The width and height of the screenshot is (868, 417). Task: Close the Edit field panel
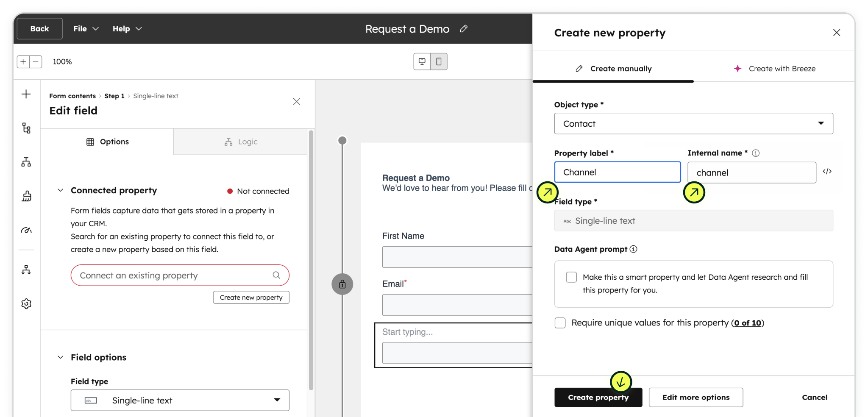(x=297, y=101)
